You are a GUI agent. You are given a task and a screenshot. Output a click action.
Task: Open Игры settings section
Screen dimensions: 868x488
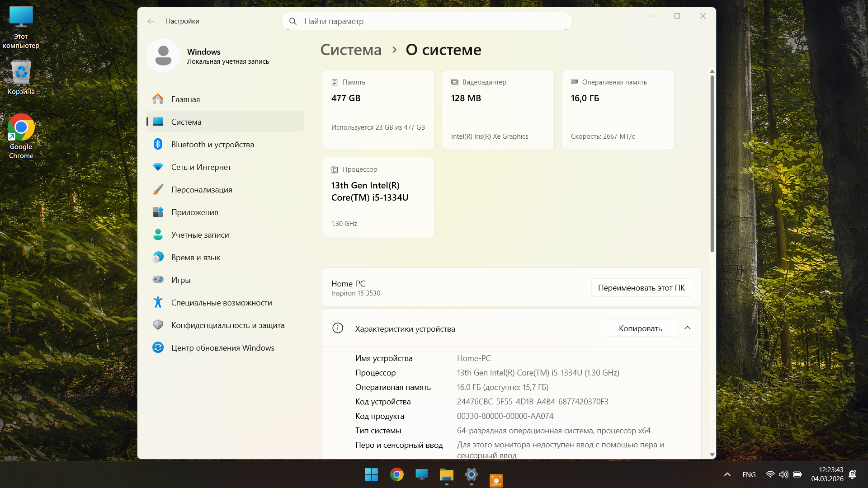coord(181,280)
